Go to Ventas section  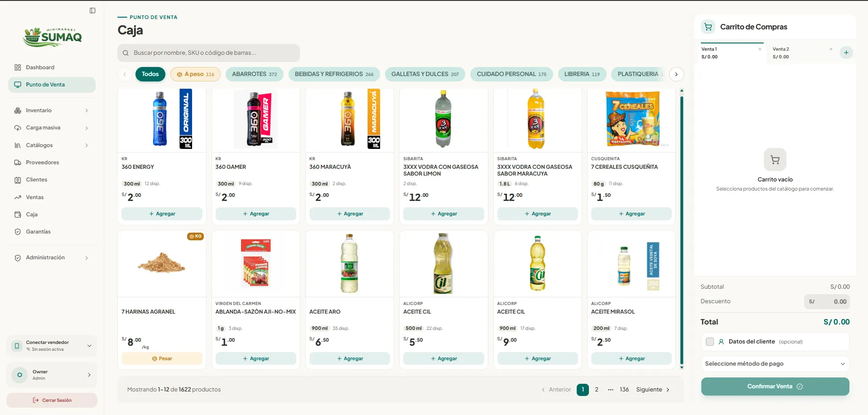pyautogui.click(x=52, y=197)
